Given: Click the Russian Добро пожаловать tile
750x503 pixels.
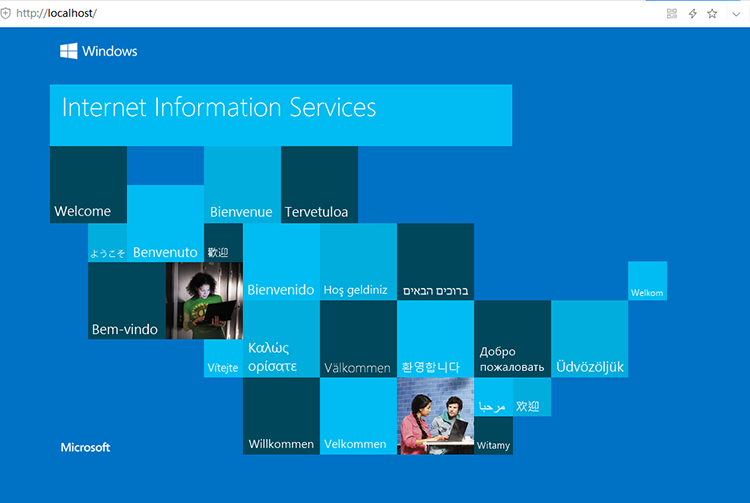Looking at the screenshot, I should (512, 339).
